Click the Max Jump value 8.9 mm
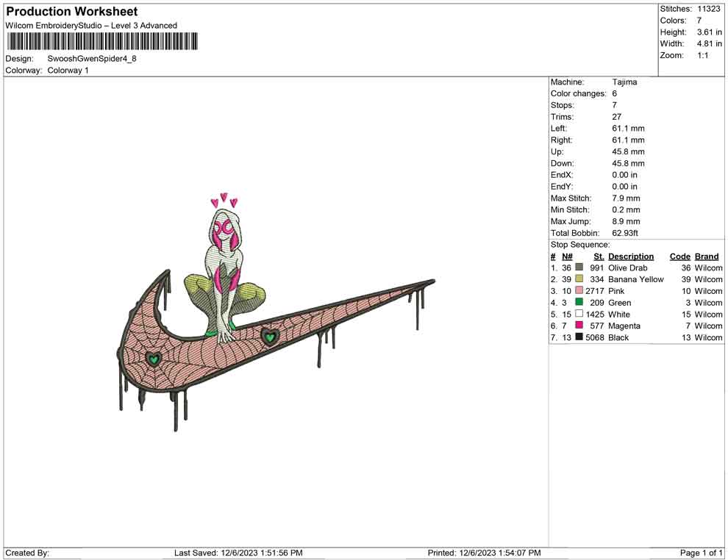 626,221
